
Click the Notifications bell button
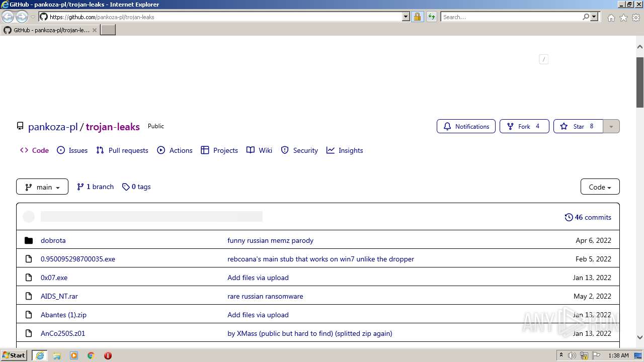[x=466, y=126]
